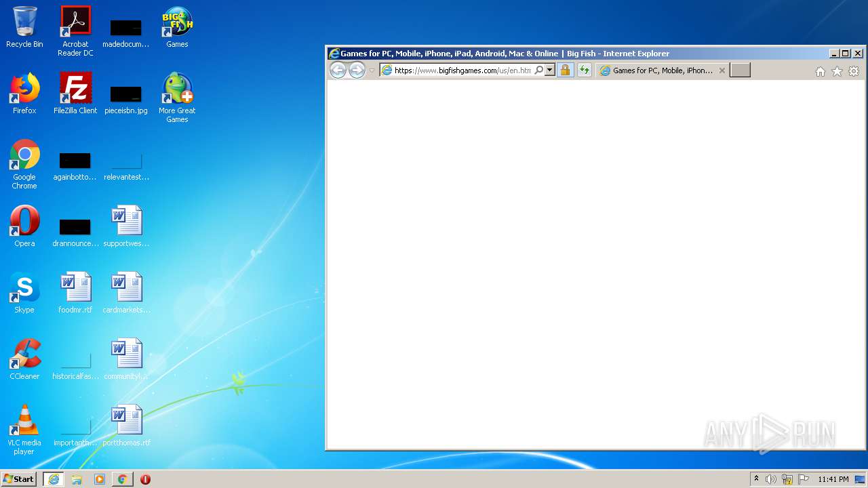The height and width of the screenshot is (488, 868).
Task: Click the Internet Explorer Forward button
Action: [357, 70]
